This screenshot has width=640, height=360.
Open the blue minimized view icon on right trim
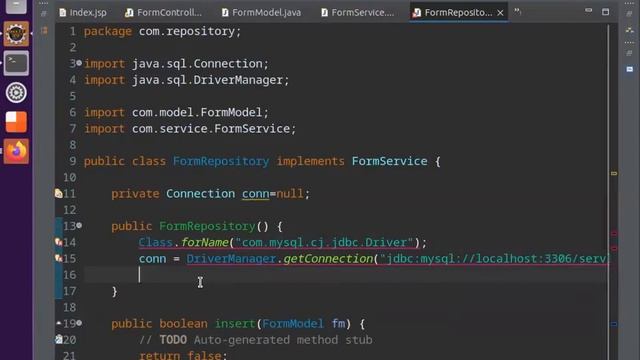click(630, 69)
